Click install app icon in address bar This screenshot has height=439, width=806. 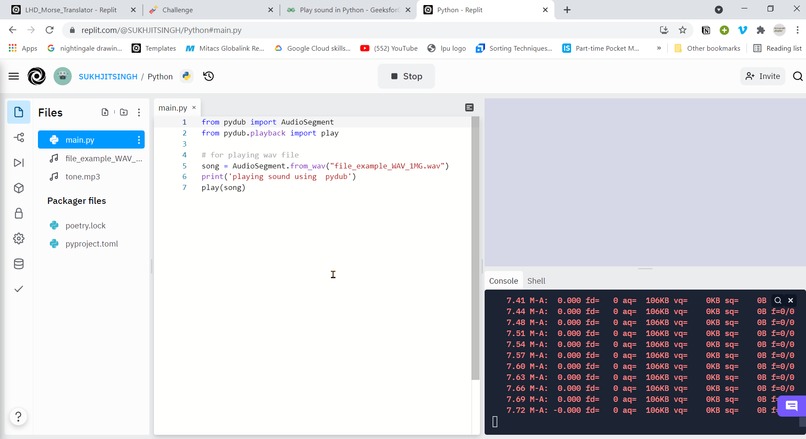point(664,30)
